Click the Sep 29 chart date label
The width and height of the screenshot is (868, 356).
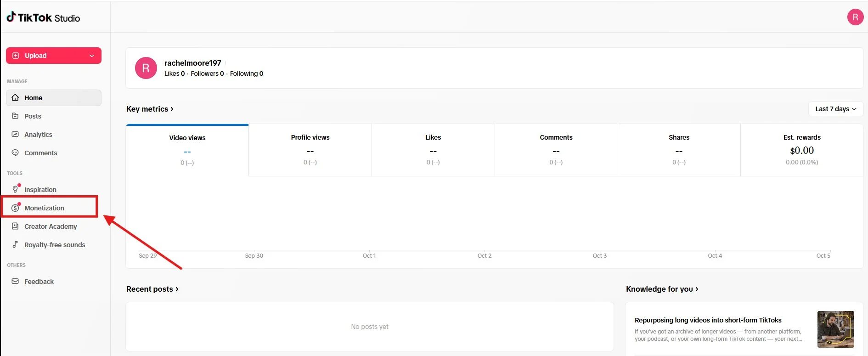148,255
